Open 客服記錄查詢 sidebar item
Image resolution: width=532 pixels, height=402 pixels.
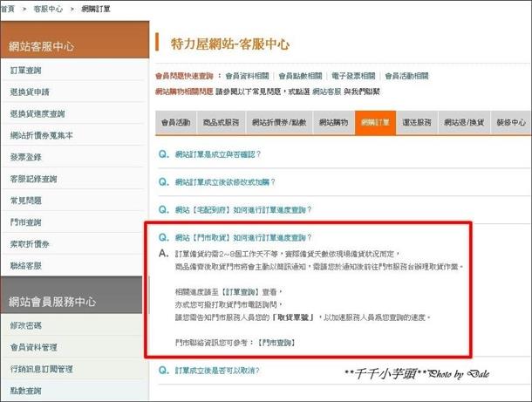[x=34, y=179]
